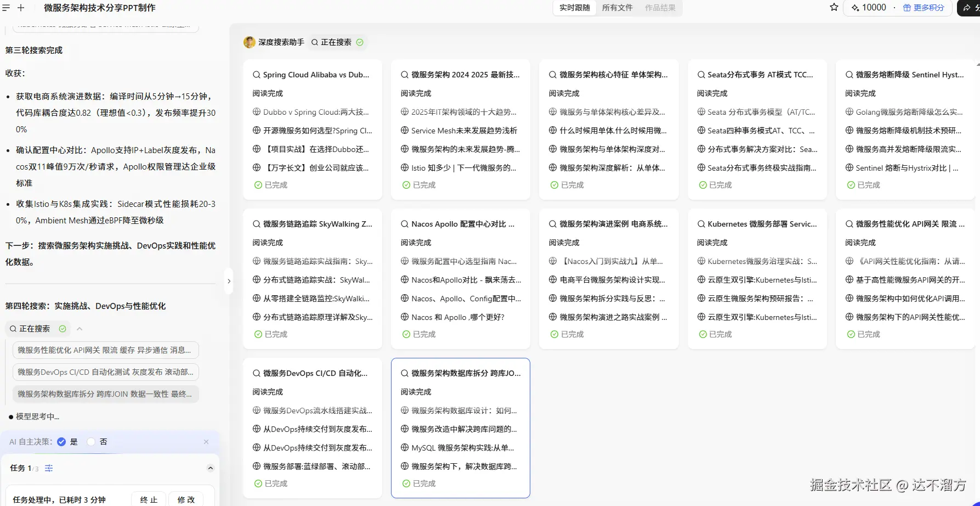Select the query chip 微服务架构数据库拆分 跨库JOIN
The image size is (980, 506).
[105, 394]
